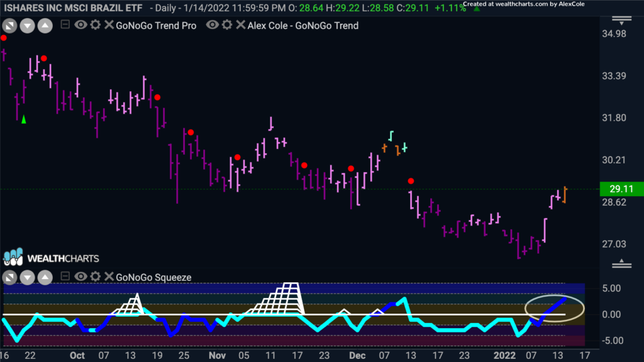The image size is (644, 362).
Task: Hide the Alex Cole GoNoGo Trend indicator
Action: coord(212,25)
